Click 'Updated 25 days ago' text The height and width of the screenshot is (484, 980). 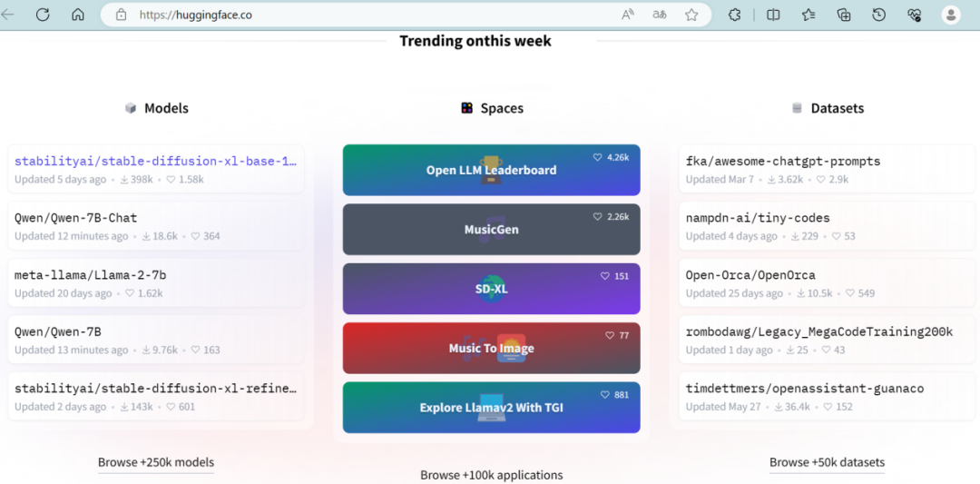tap(734, 293)
